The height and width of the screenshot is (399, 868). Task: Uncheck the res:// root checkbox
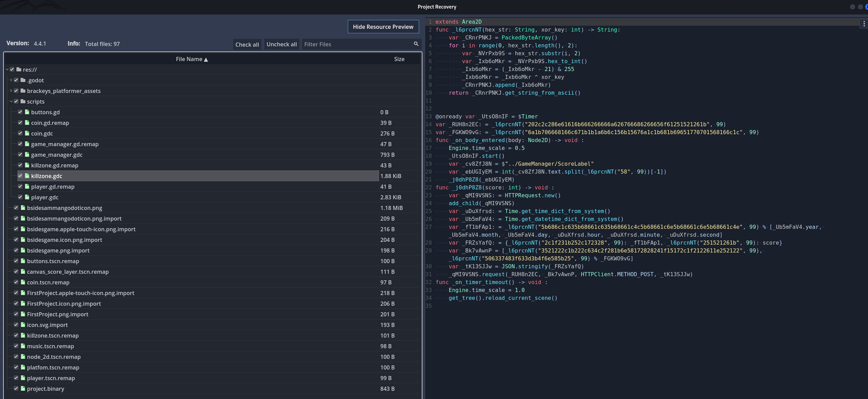(12, 69)
